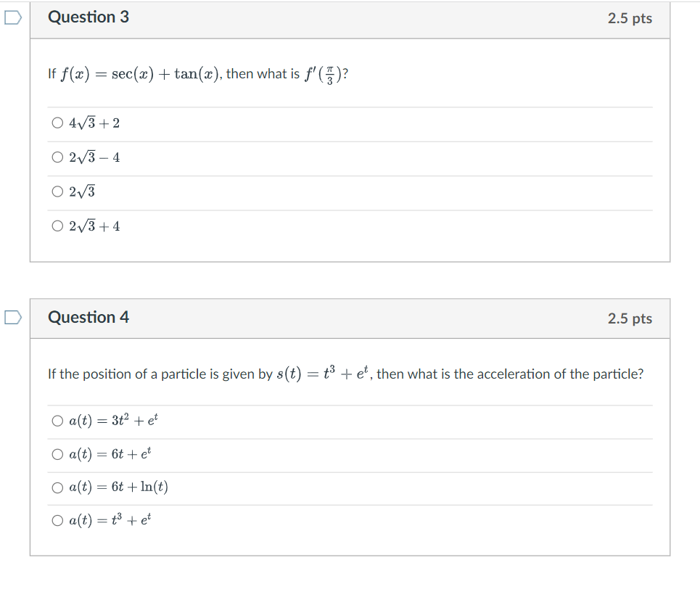Click the Question 4 header title
The image size is (700, 589).
89,317
